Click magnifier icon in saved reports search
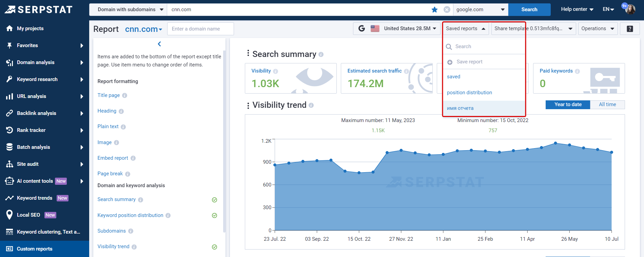Image resolution: width=644 pixels, height=257 pixels. tap(449, 47)
